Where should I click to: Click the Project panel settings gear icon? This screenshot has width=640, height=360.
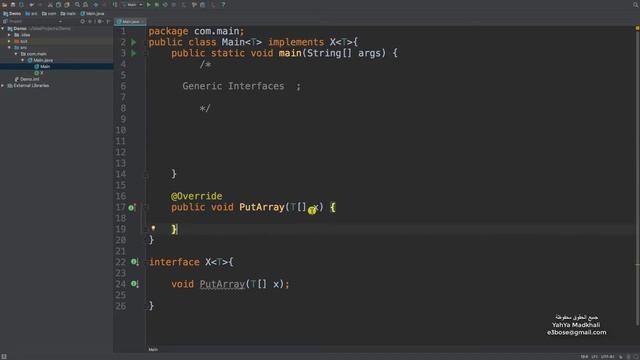coord(99,21)
